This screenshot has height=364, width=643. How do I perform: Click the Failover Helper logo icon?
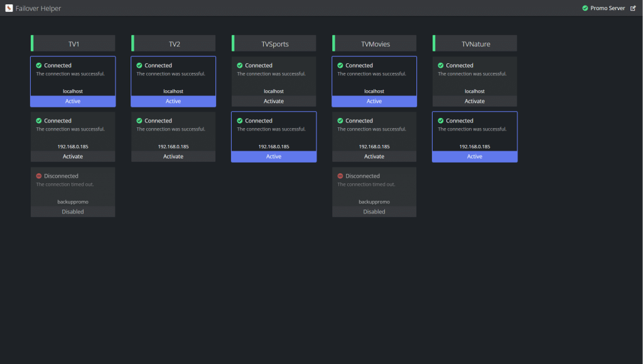click(x=8, y=8)
